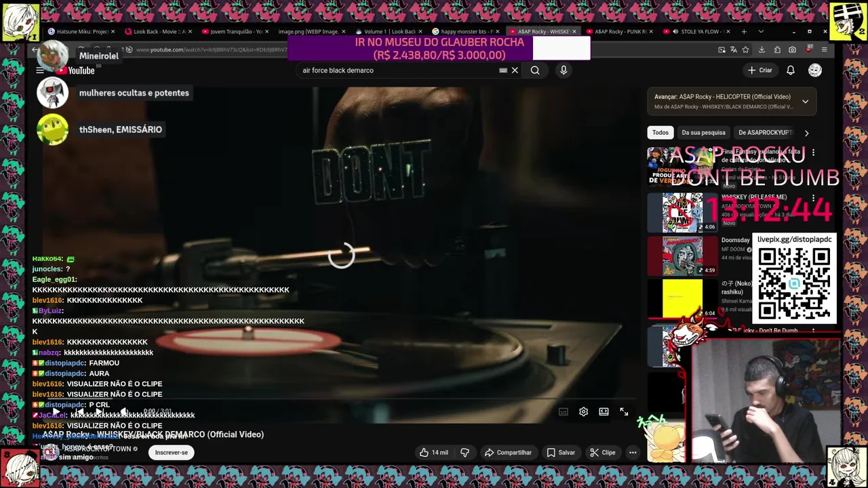Toggle subtitles in the video player

tap(563, 411)
